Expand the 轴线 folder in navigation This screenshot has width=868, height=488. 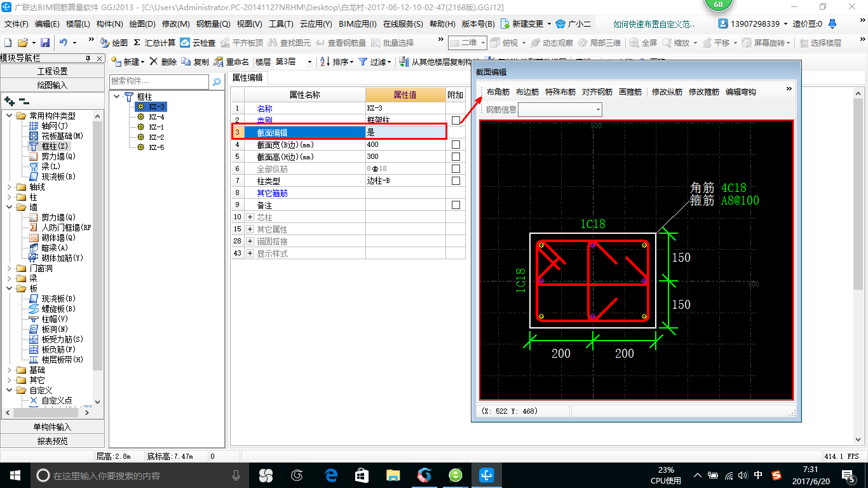click(x=9, y=187)
